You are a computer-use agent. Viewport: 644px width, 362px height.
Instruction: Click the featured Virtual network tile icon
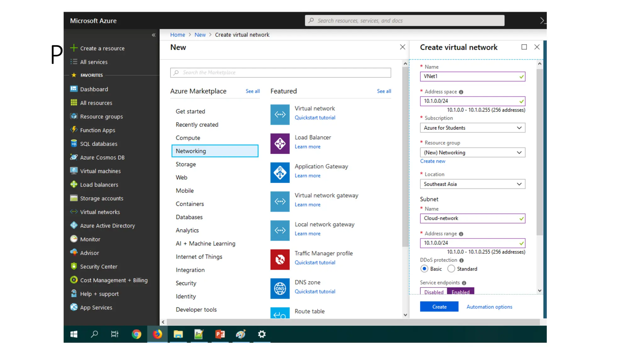click(280, 114)
